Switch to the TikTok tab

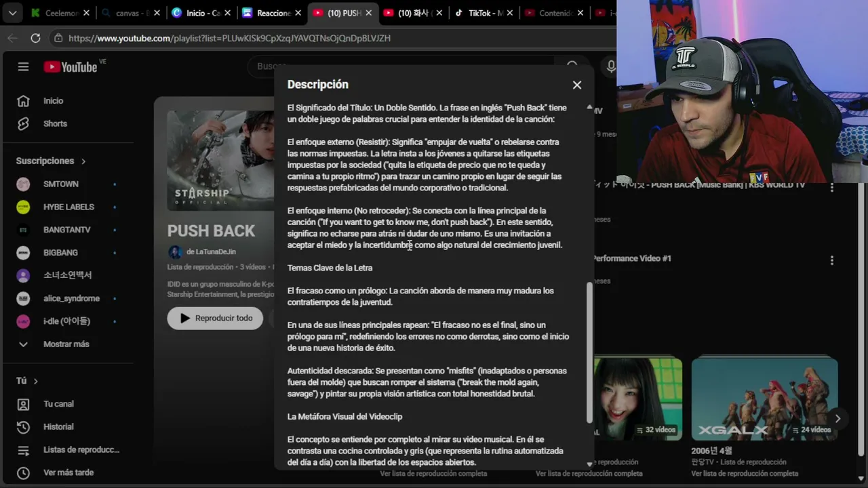click(x=484, y=13)
